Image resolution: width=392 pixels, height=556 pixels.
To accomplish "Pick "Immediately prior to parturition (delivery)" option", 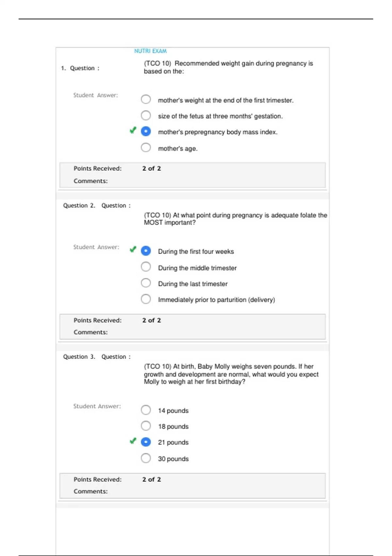I will pos(146,299).
